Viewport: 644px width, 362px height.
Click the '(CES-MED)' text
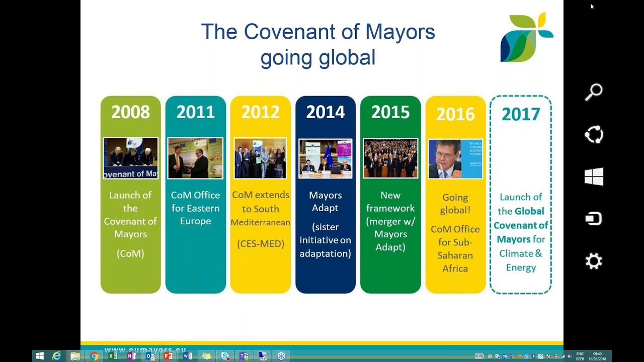pyautogui.click(x=260, y=244)
